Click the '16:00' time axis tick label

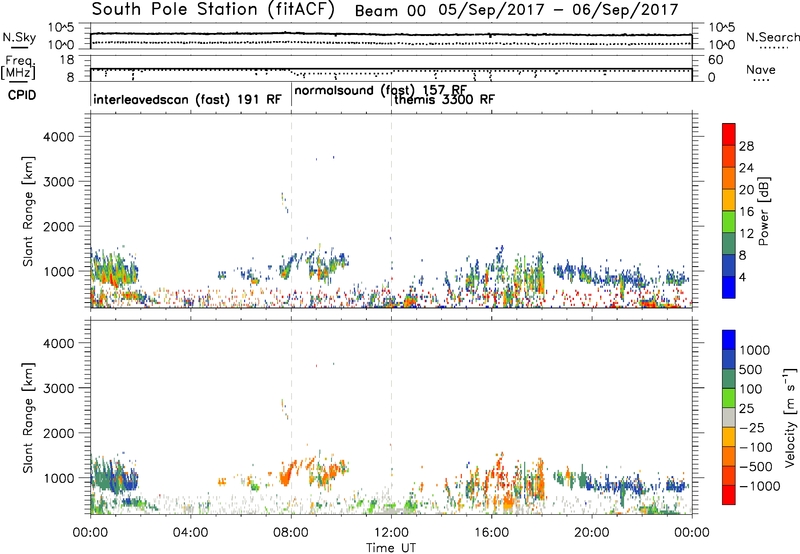pyautogui.click(x=491, y=533)
